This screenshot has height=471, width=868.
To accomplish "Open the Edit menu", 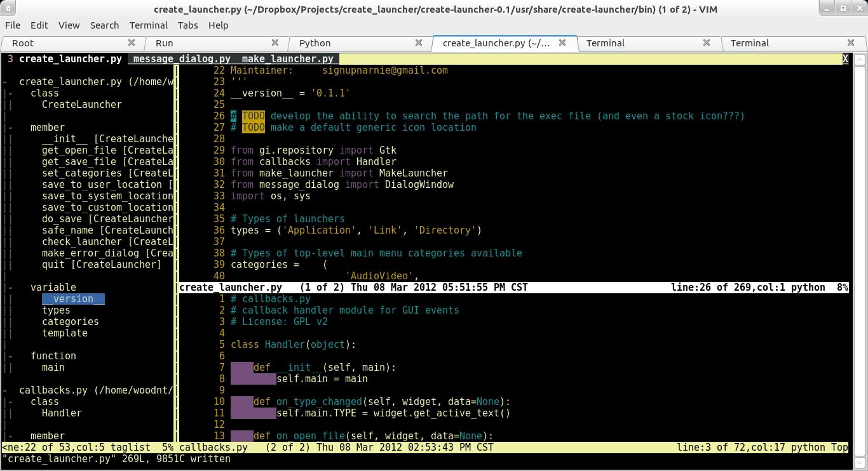I will coord(39,25).
